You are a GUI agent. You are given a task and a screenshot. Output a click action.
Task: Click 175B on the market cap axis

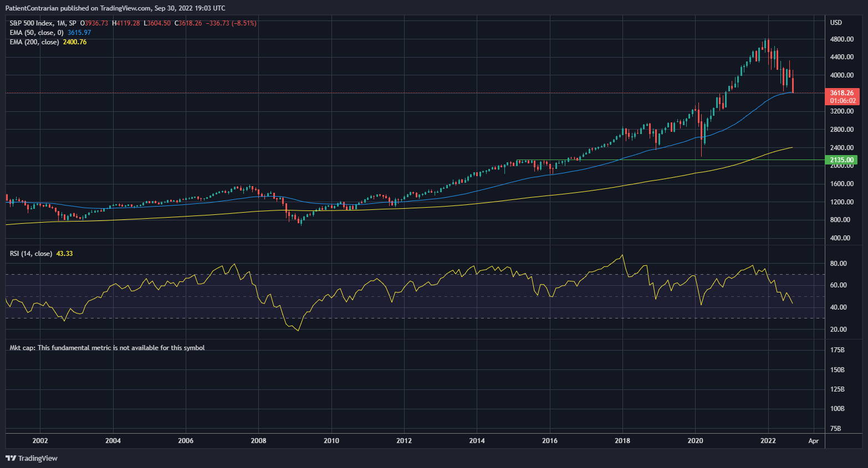837,350
